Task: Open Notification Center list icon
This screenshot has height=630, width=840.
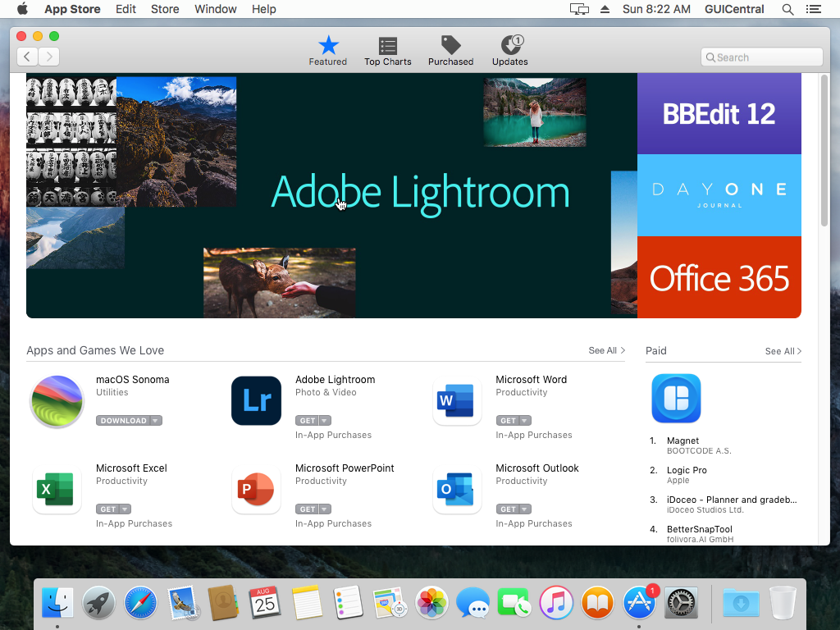Action: (x=813, y=9)
